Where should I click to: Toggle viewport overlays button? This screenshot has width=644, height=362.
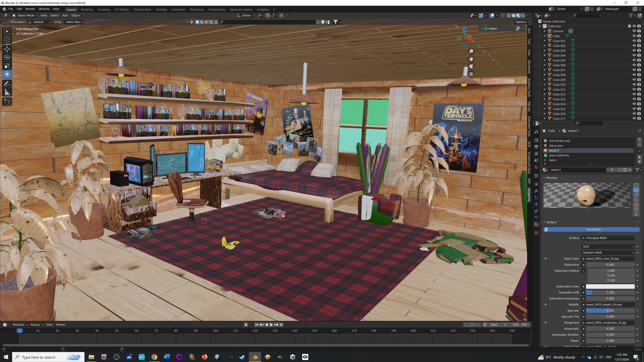(492, 15)
